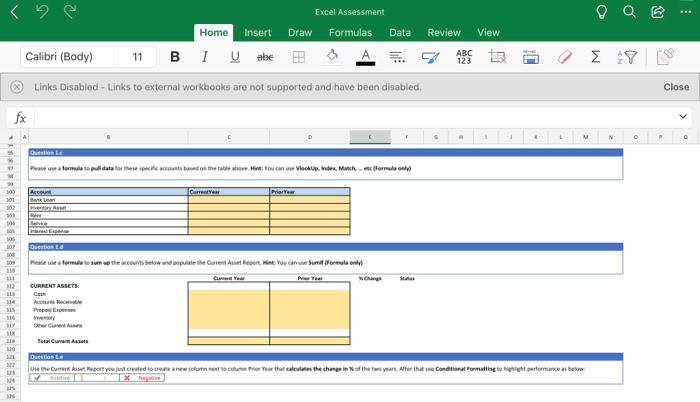700x402 pixels.
Task: Select column C header
Action: coord(229,137)
